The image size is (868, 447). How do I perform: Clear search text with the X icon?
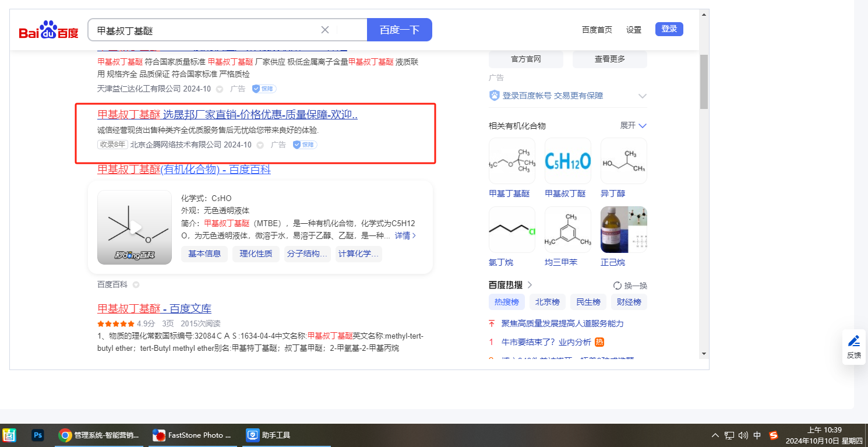[x=325, y=30]
